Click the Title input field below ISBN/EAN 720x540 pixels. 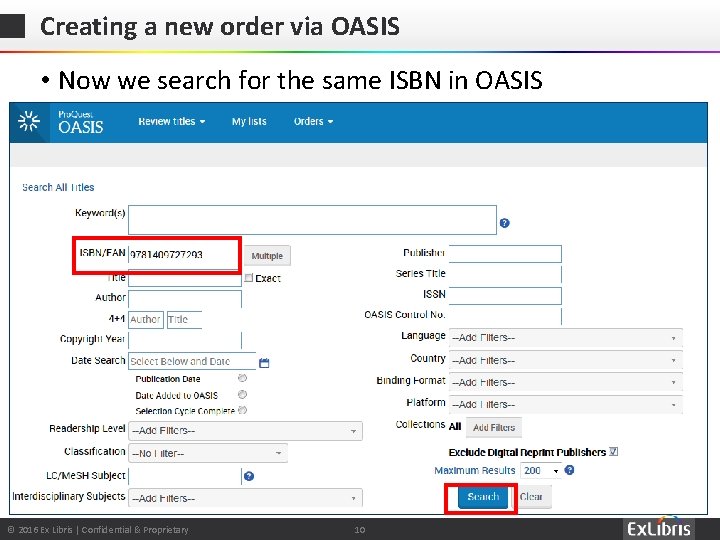click(x=185, y=278)
